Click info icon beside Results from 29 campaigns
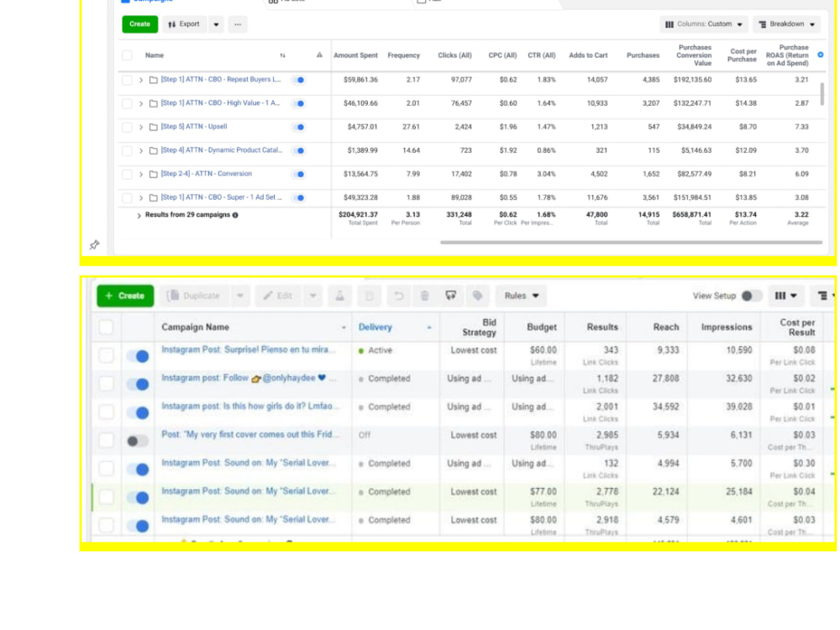 [235, 215]
